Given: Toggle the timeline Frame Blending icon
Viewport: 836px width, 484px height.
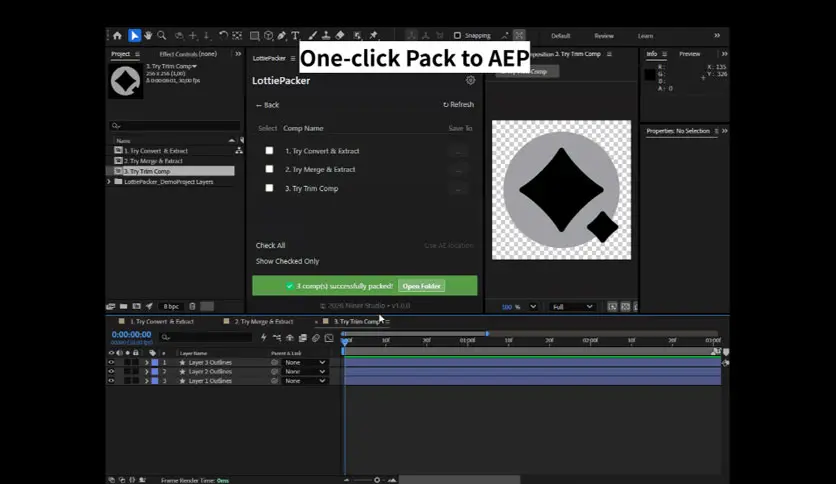Looking at the screenshot, I should click(x=303, y=337).
